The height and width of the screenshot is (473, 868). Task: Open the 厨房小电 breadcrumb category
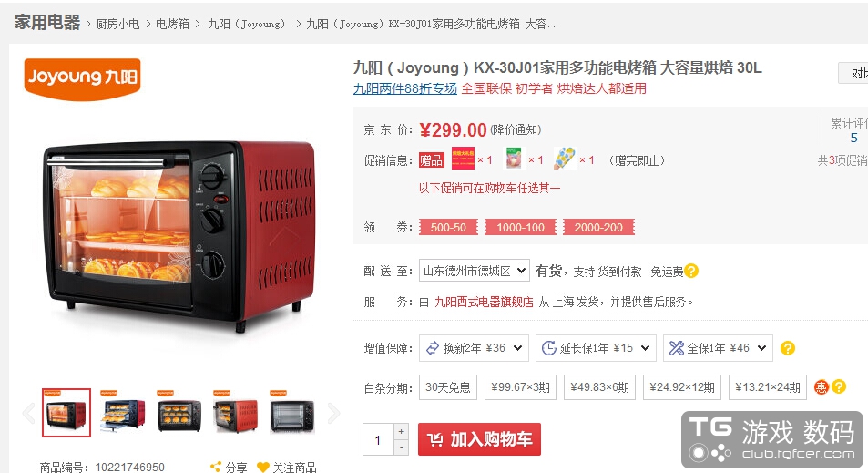[117, 24]
